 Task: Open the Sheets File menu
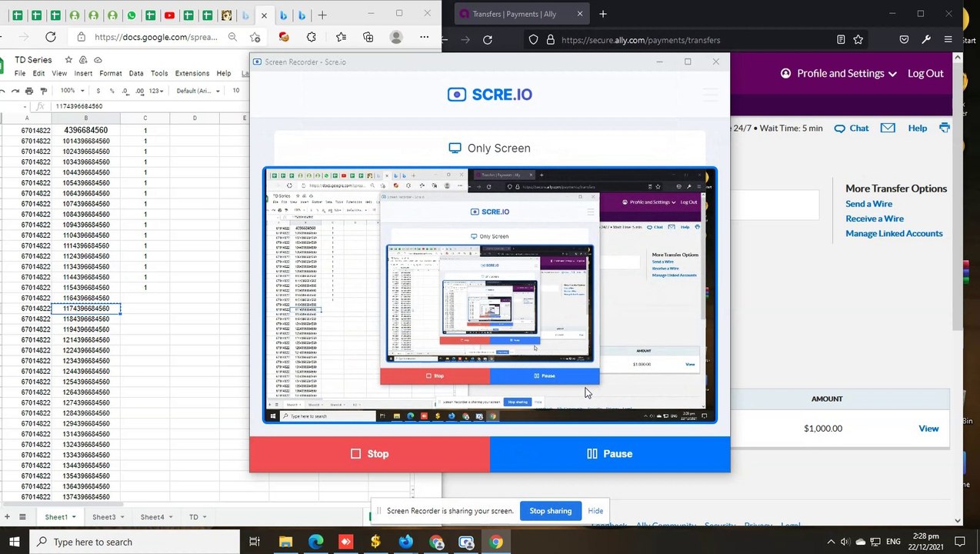[20, 73]
